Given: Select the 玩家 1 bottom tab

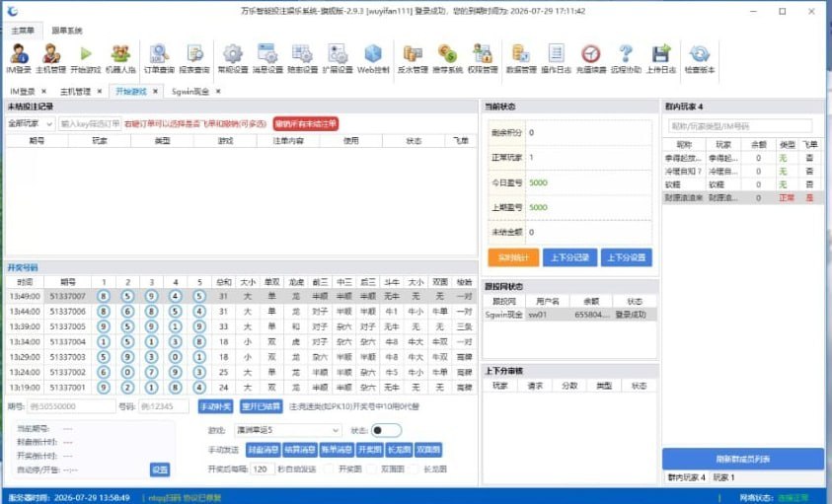Looking at the screenshot, I should coord(723,477).
